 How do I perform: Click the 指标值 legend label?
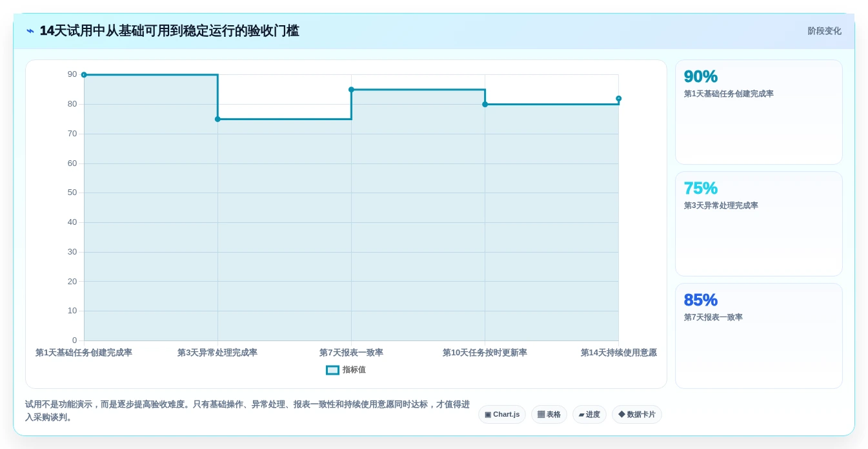[354, 370]
